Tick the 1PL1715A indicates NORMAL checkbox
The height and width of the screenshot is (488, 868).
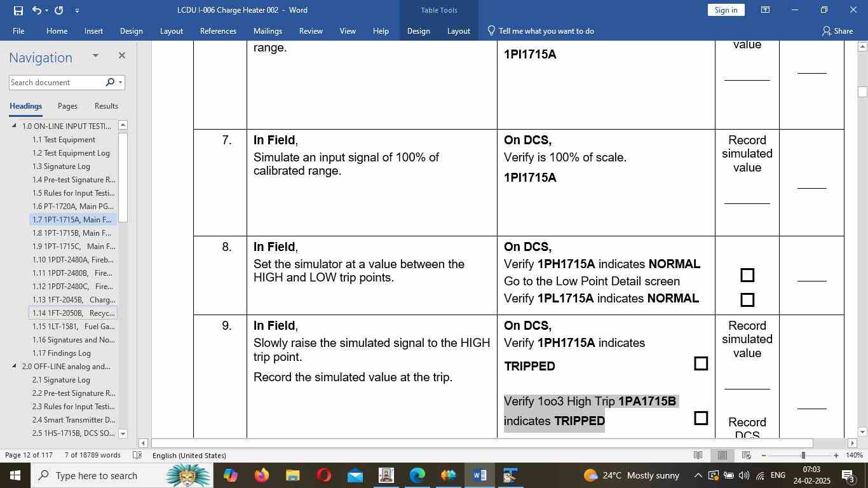(747, 299)
